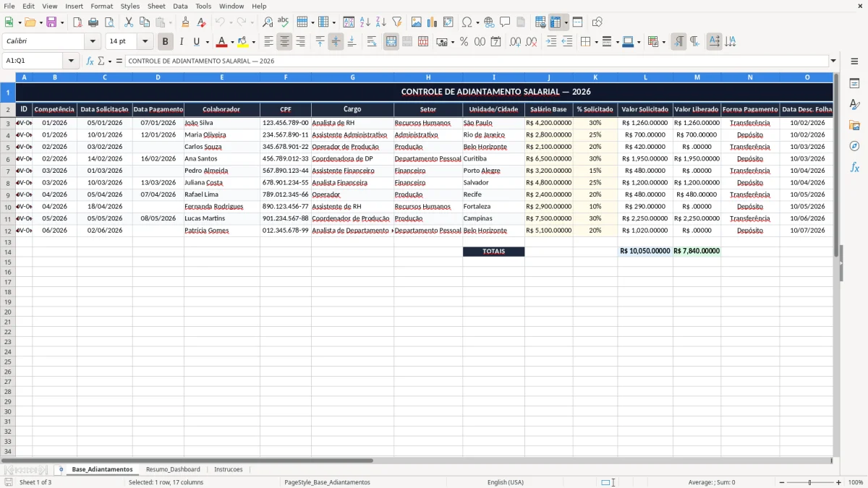The height and width of the screenshot is (488, 868).
Task: Click the font color A swatch
Action: coord(222,42)
